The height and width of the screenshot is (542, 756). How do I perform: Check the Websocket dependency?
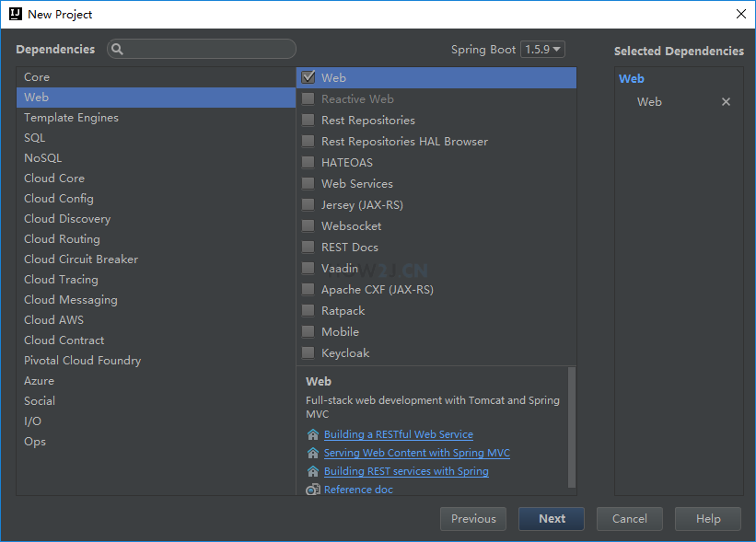[308, 226]
